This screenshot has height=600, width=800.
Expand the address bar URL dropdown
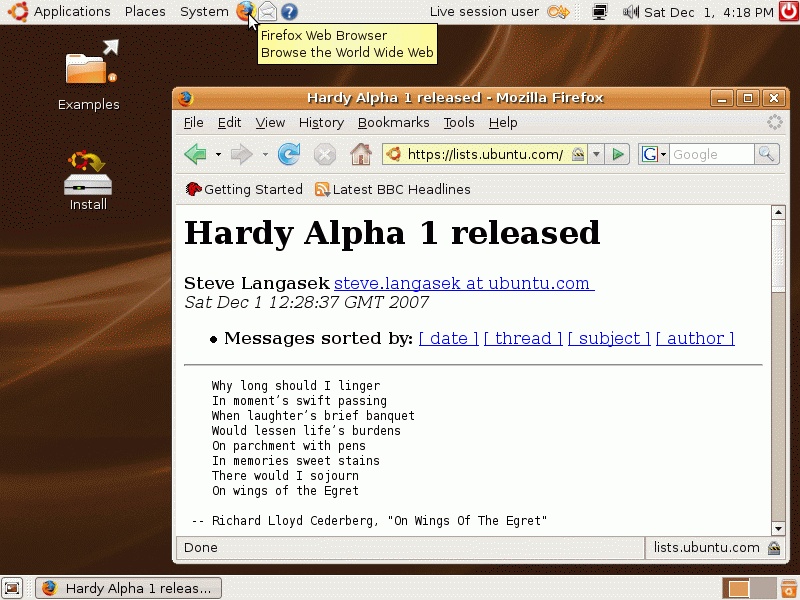pyautogui.click(x=596, y=154)
